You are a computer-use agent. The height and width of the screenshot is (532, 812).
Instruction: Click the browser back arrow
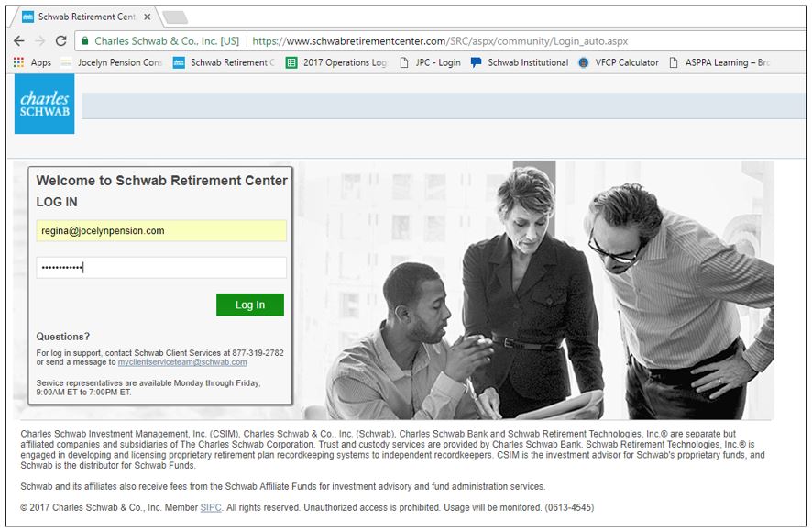pyautogui.click(x=19, y=41)
